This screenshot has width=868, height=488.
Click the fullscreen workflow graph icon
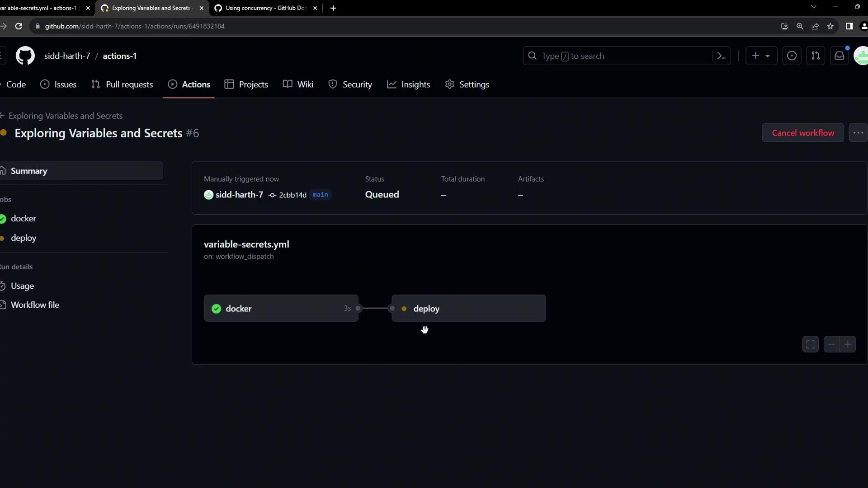811,344
